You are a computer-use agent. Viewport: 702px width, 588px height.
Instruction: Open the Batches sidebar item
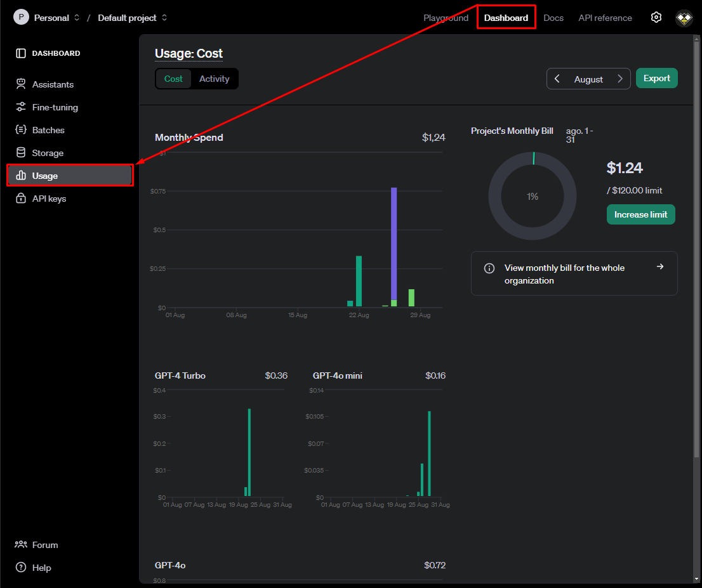tap(70, 130)
